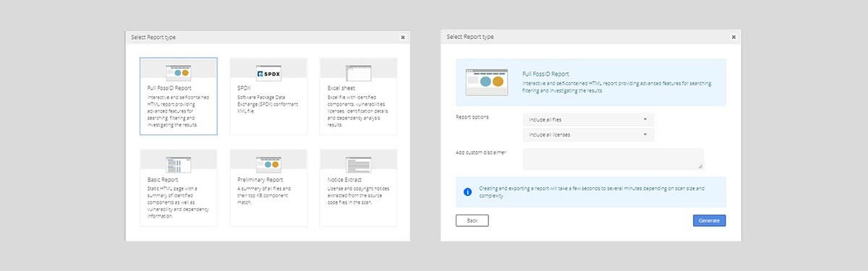Choose the SPDX report type card
The height and width of the screenshot is (271, 868).
pyautogui.click(x=268, y=97)
